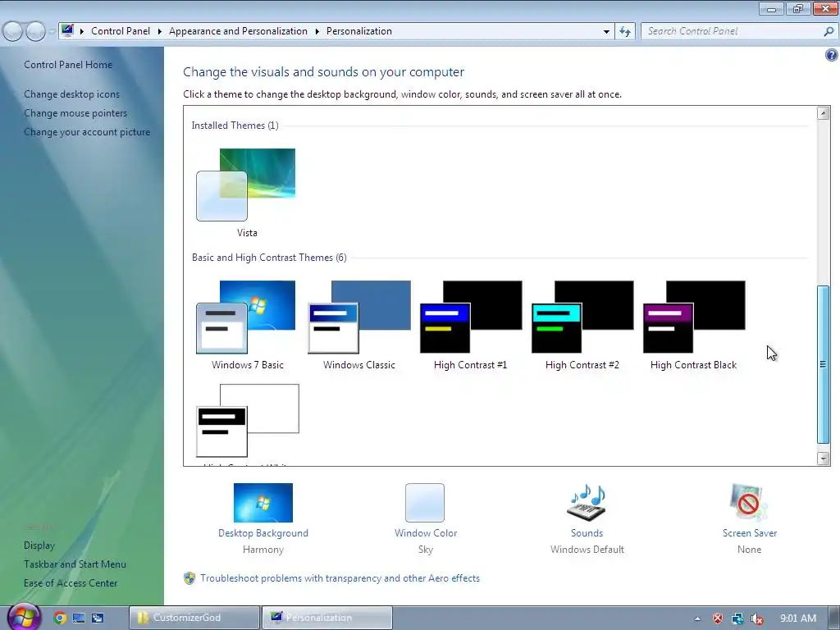Select the partially visible High Contrast White theme
Screen dimensions: 840x630
[x=247, y=424]
